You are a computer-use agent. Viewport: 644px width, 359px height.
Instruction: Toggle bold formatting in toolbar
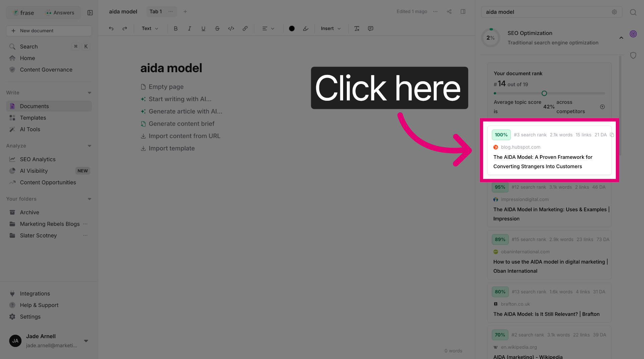pos(175,29)
